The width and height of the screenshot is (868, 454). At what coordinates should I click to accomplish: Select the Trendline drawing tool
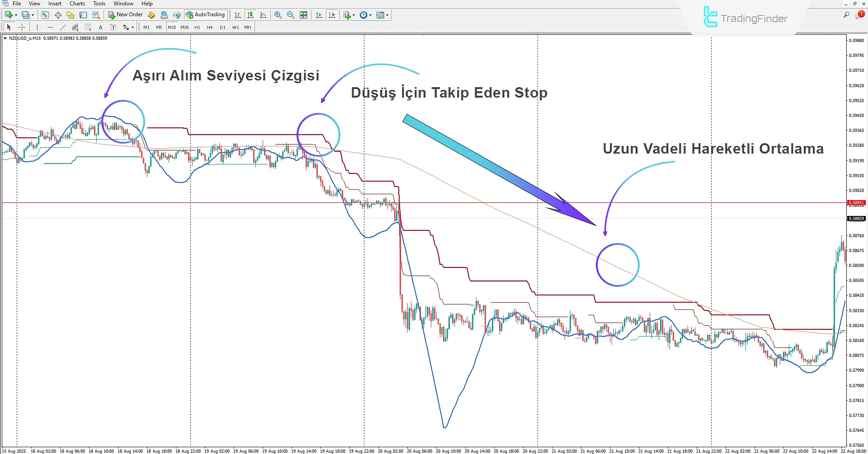click(x=62, y=27)
